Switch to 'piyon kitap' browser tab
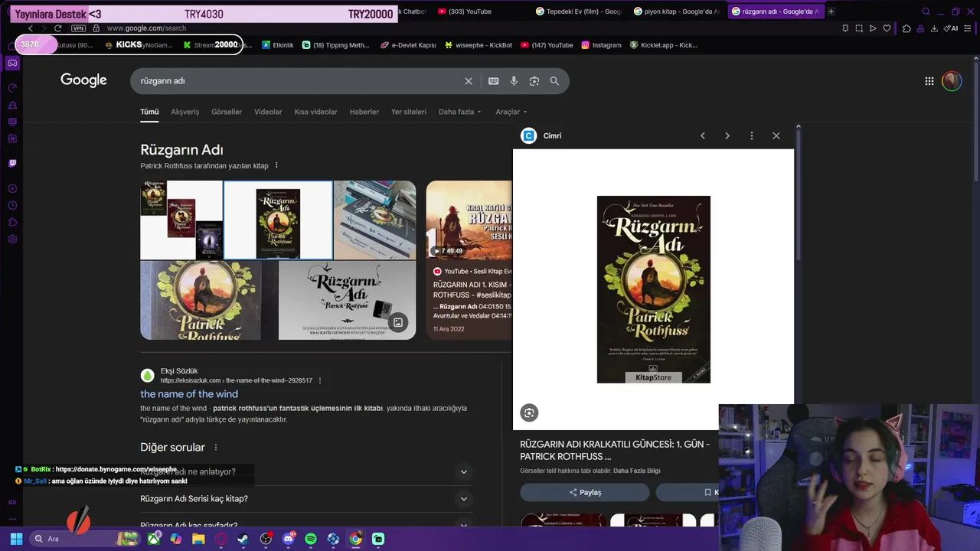Screen dimensions: 980x551 click(677, 11)
